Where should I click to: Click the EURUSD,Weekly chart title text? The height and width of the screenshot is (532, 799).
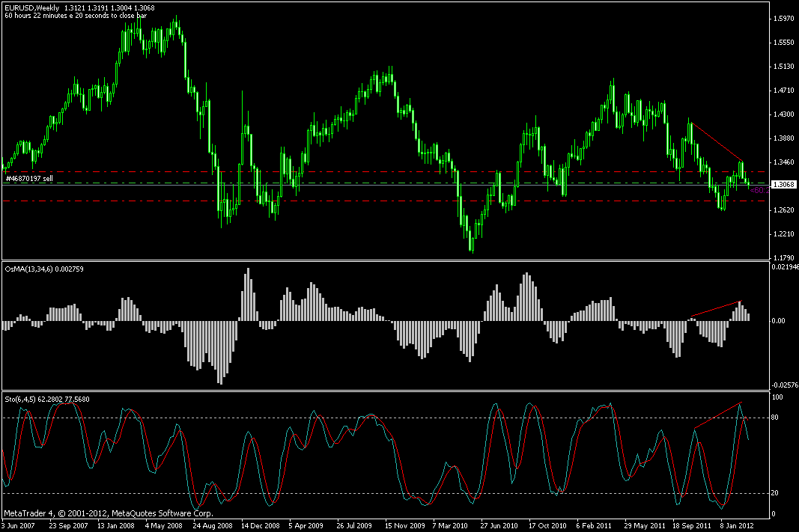pos(32,8)
